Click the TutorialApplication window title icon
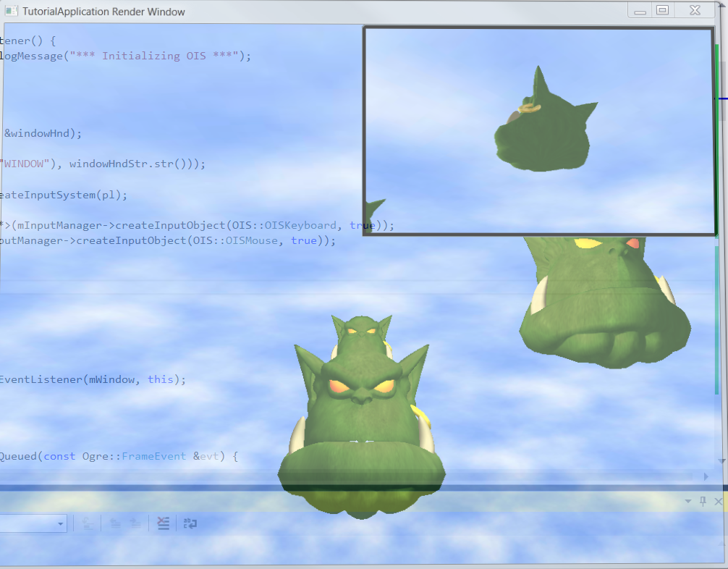This screenshot has width=728, height=569. (11, 11)
